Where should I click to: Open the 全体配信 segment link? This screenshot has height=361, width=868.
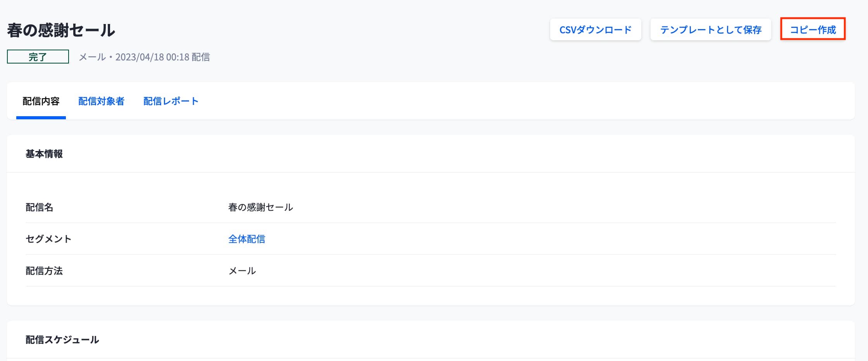[246, 239]
